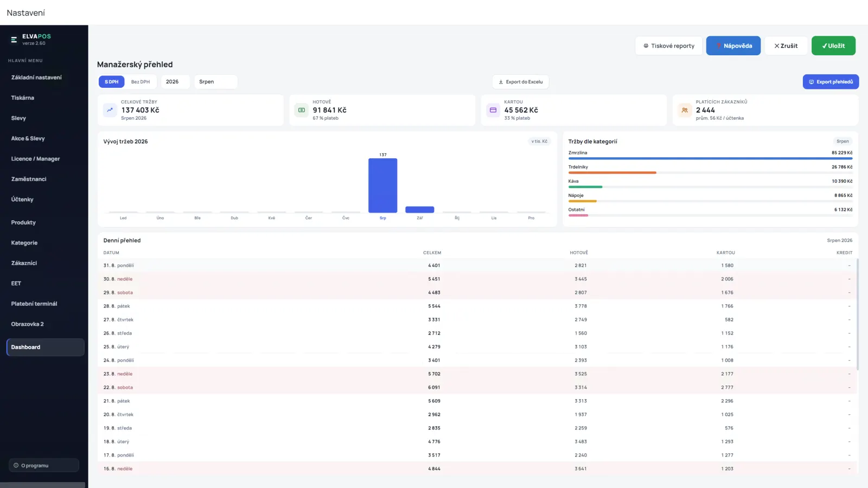Open the Nápověda help button

pos(733,46)
